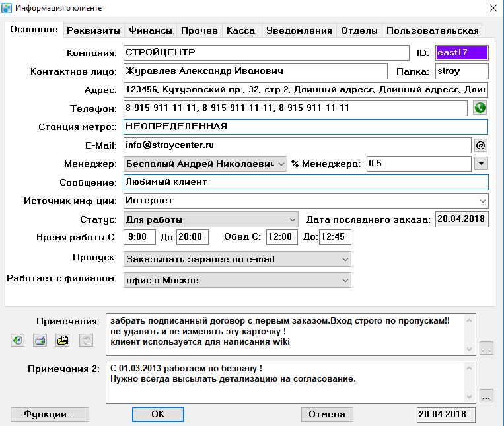Open the ellipsis button beside the Примечания-2 box
504x426 pixels.
486,396
